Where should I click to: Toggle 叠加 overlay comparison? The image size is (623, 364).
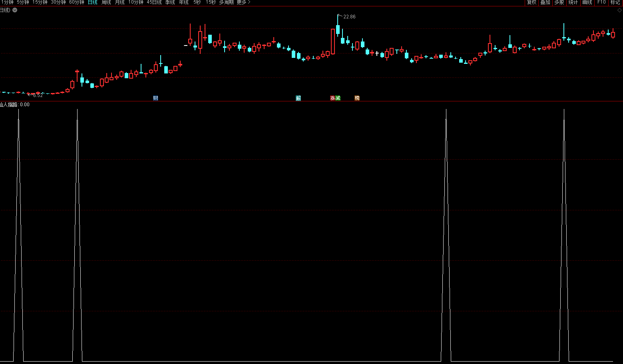pyautogui.click(x=545, y=2)
